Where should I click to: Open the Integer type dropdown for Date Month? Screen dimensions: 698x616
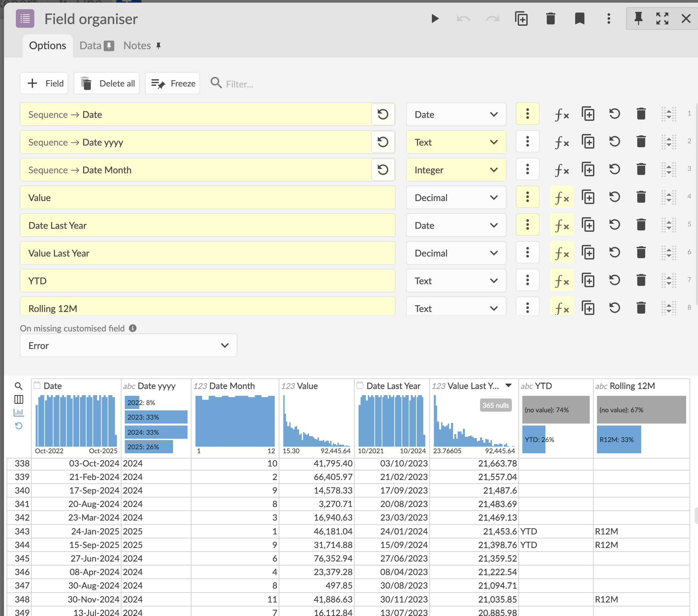[x=456, y=170]
